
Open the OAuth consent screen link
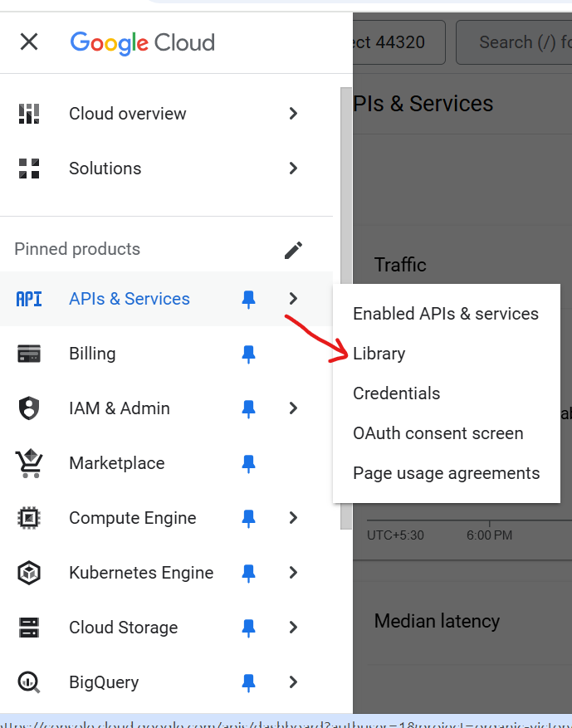click(x=438, y=433)
